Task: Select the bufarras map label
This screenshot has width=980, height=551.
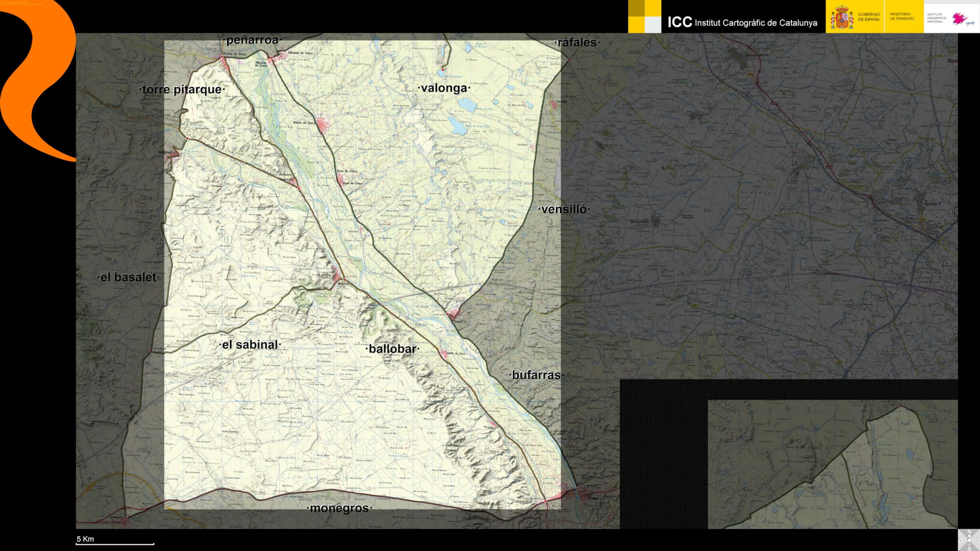Action: [x=536, y=375]
